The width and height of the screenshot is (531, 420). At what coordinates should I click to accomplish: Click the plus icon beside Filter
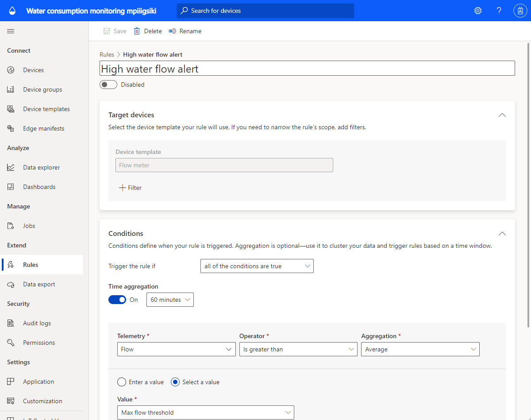tap(123, 188)
